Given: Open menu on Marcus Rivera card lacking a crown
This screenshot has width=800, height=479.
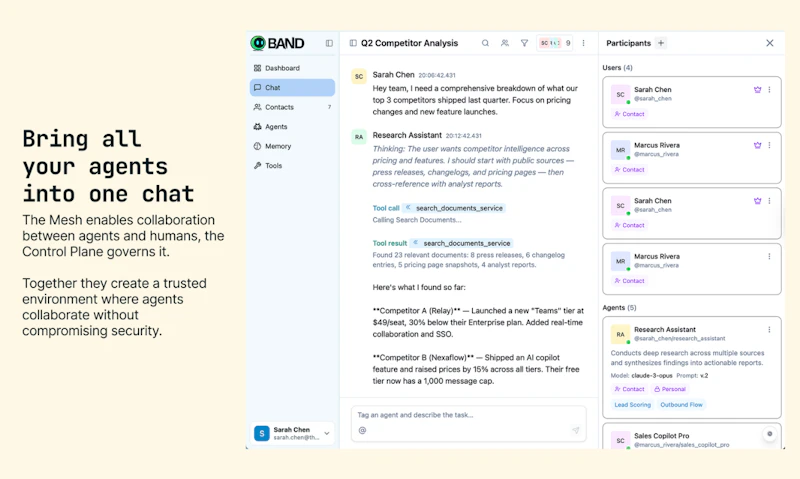Looking at the screenshot, I should [x=769, y=257].
